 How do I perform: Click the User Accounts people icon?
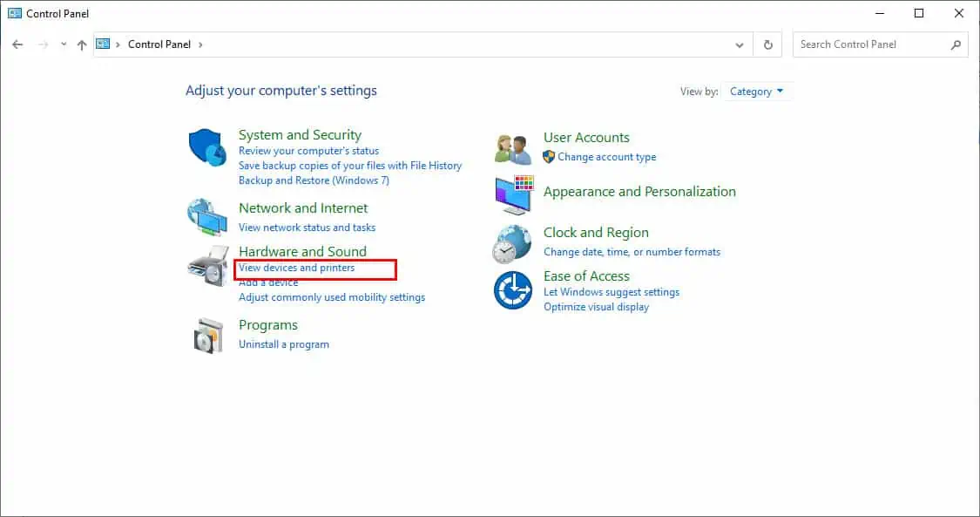pos(513,148)
